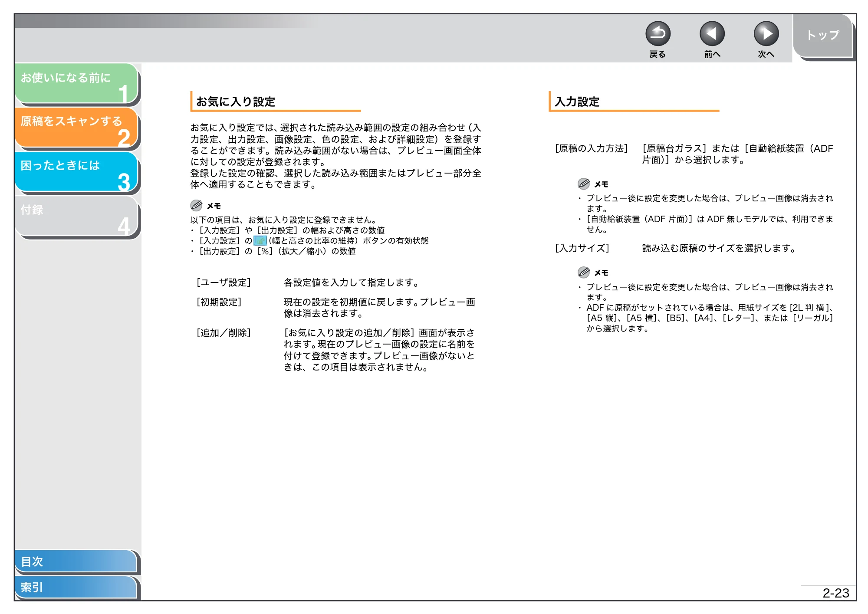Go to next page with 次へ icon
The image size is (868, 614).
pos(766,34)
